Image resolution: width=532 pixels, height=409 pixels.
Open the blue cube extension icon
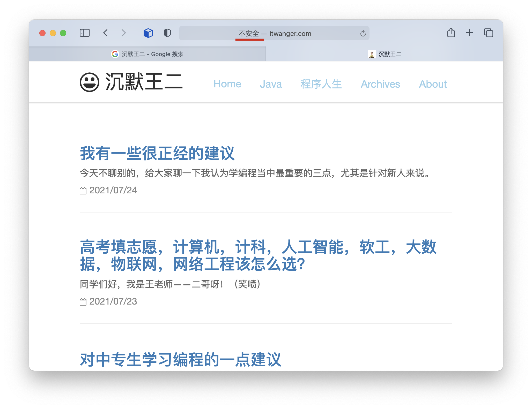click(x=148, y=33)
